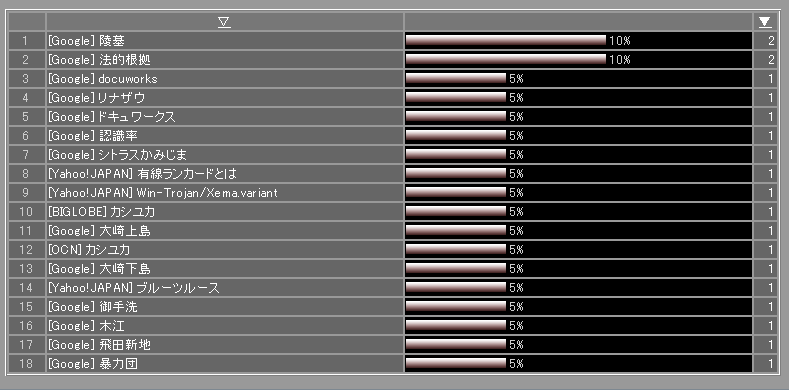Click the 5% bar in 認識率 row
This screenshot has height=391, width=789.
pos(455,136)
